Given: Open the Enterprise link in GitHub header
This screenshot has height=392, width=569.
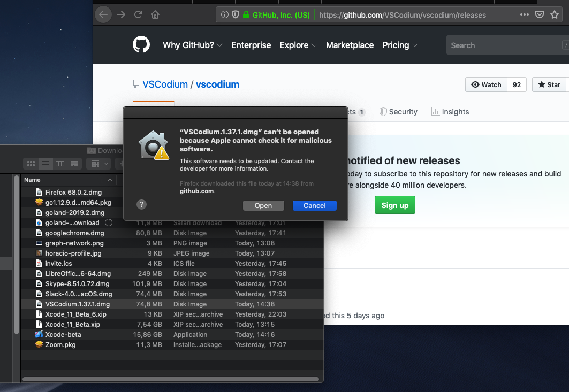Looking at the screenshot, I should tap(251, 45).
